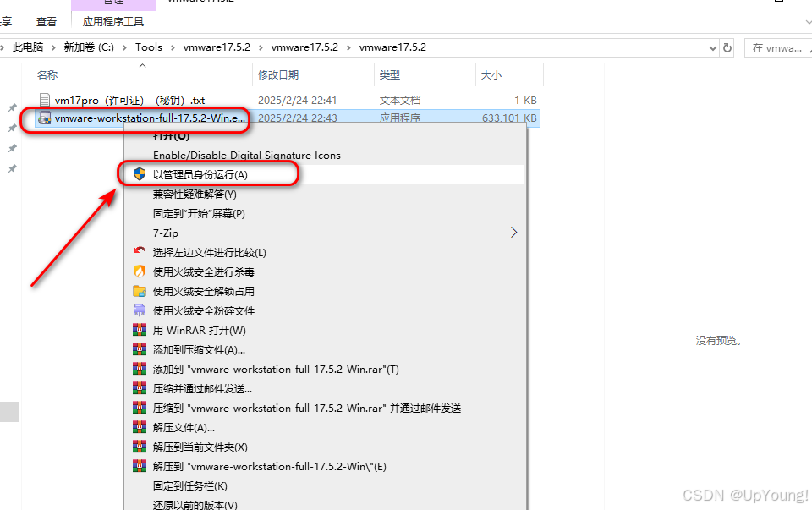
Task: Choose 压缩并通过邮件发送... entry
Action: (x=202, y=388)
